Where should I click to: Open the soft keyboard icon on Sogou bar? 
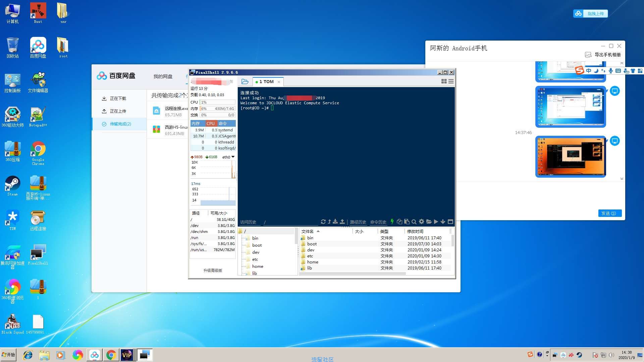coord(618,71)
